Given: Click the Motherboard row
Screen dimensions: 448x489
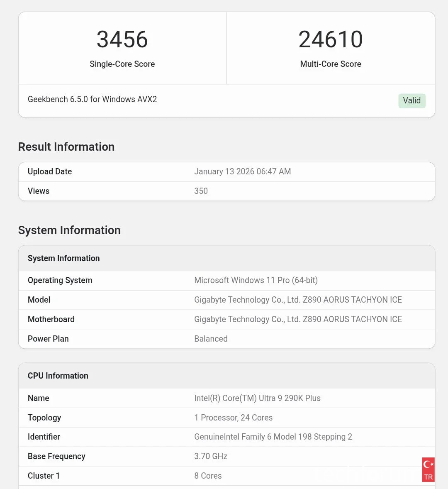Looking at the screenshot, I should [51, 319].
